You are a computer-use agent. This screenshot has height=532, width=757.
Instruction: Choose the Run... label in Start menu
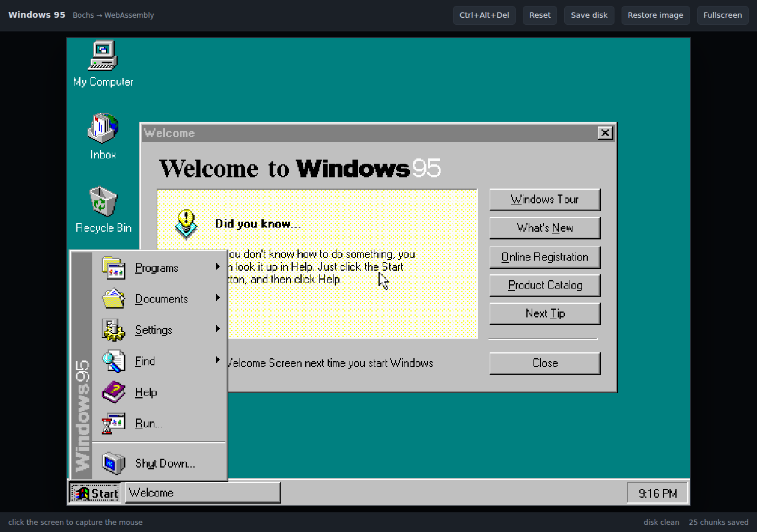click(x=149, y=423)
